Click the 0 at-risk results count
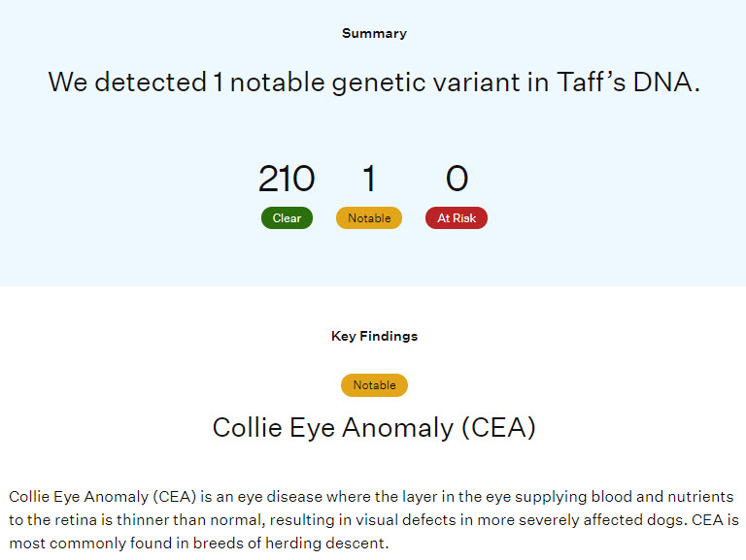746x560 pixels. coord(457,180)
